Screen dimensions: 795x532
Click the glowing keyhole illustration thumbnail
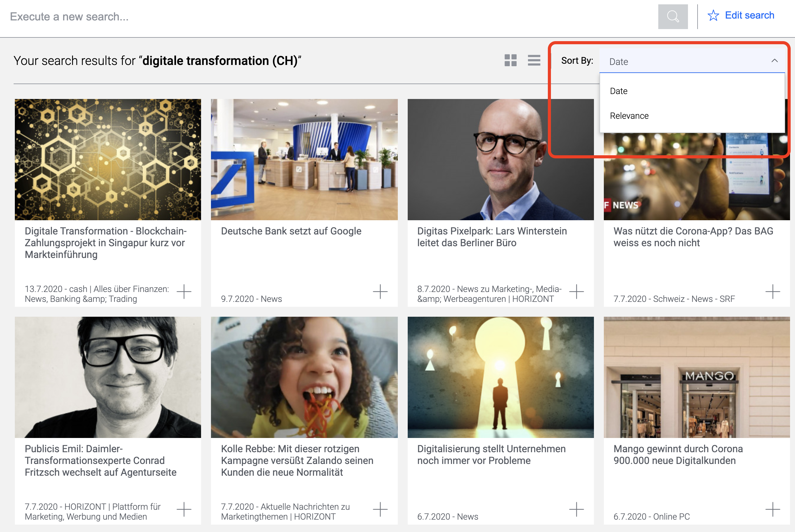[x=501, y=377]
